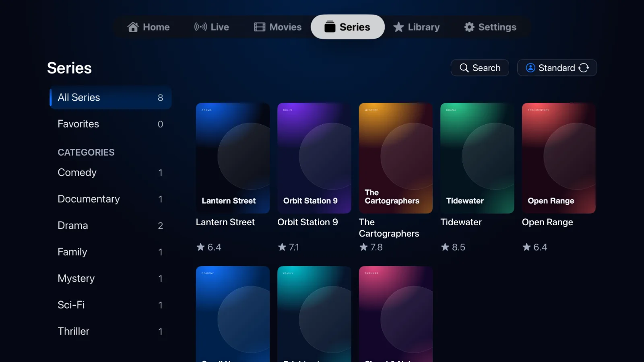Open the Search button

[480, 68]
